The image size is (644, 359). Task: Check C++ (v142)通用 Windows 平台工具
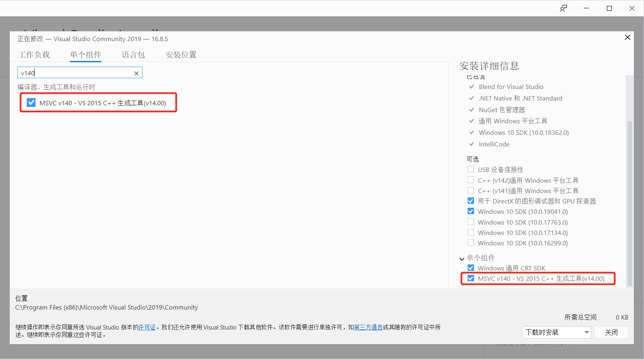(471, 180)
